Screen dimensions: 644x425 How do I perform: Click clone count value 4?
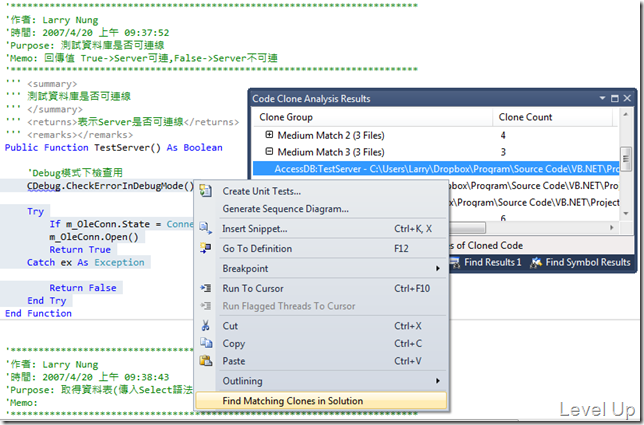pyautogui.click(x=503, y=135)
